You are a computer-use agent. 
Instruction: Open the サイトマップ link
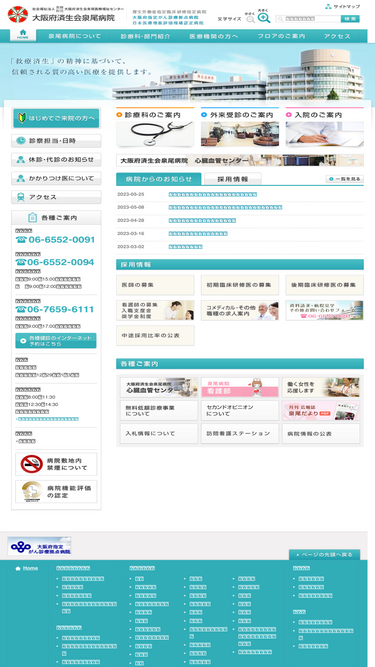click(x=343, y=6)
